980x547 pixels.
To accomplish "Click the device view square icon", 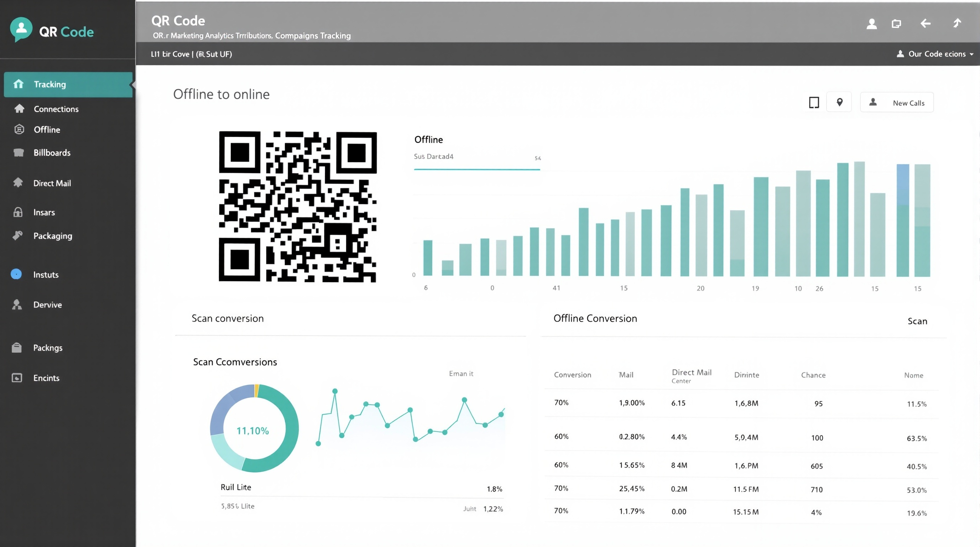I will tap(814, 102).
